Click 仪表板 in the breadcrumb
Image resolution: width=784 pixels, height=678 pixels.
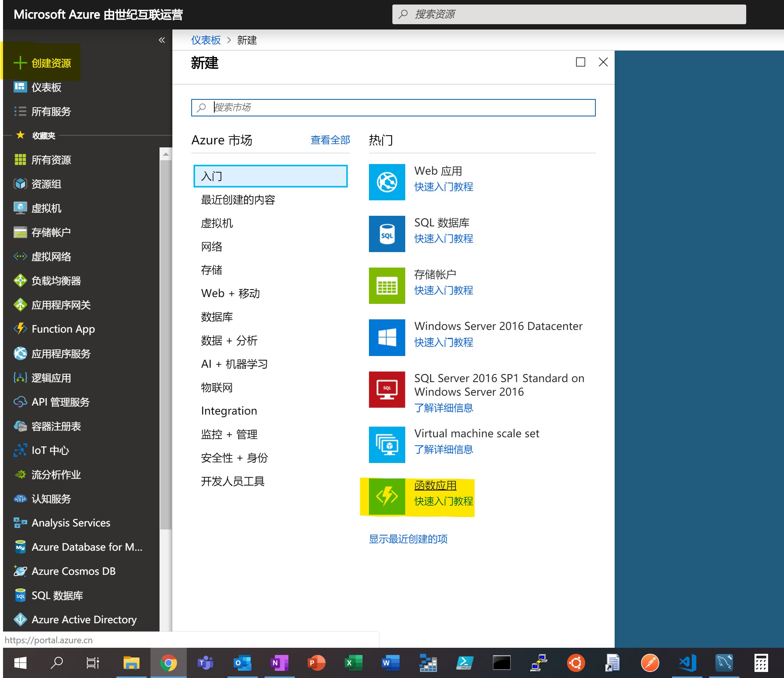pos(206,40)
